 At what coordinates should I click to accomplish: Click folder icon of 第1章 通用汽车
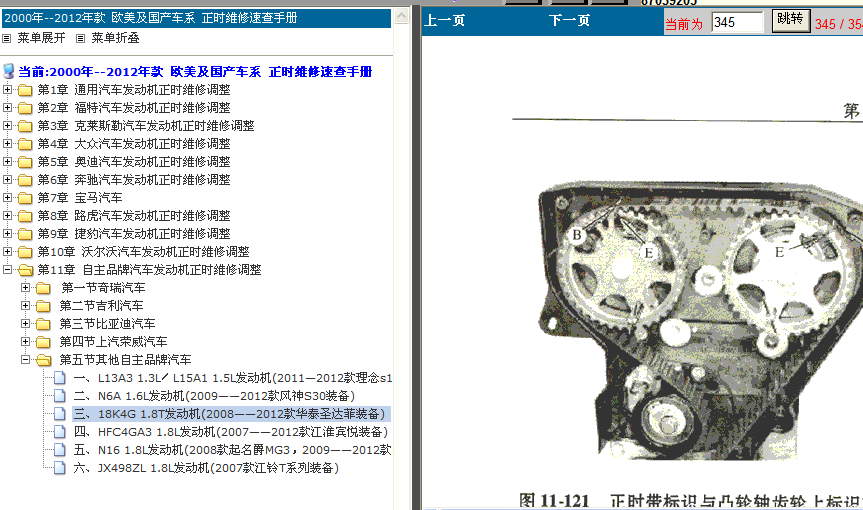click(25, 90)
